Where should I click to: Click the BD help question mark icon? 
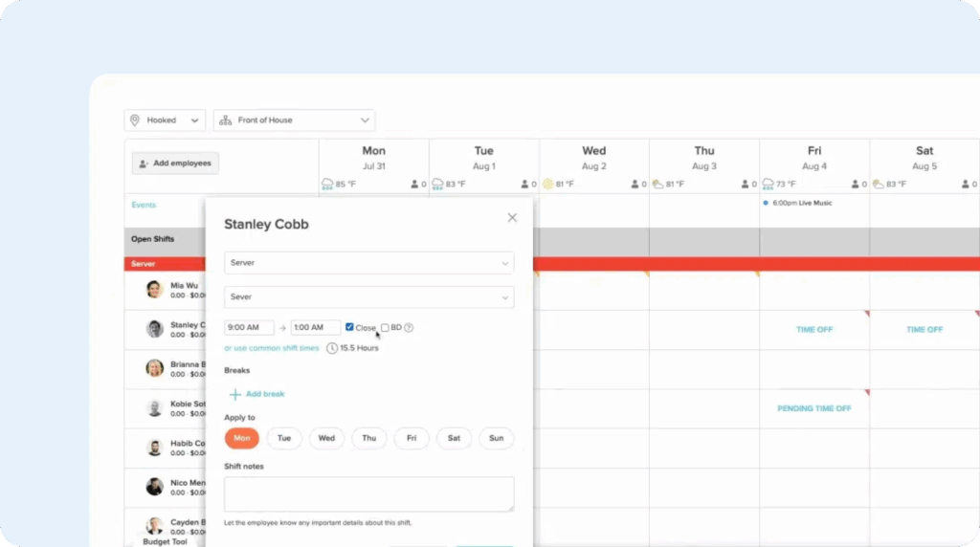(x=409, y=327)
